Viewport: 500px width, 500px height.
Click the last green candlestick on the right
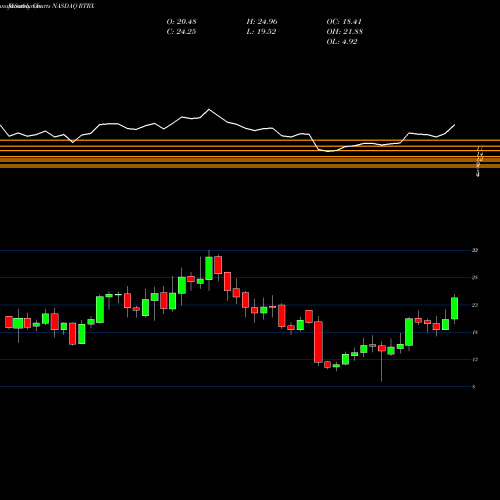point(454,308)
